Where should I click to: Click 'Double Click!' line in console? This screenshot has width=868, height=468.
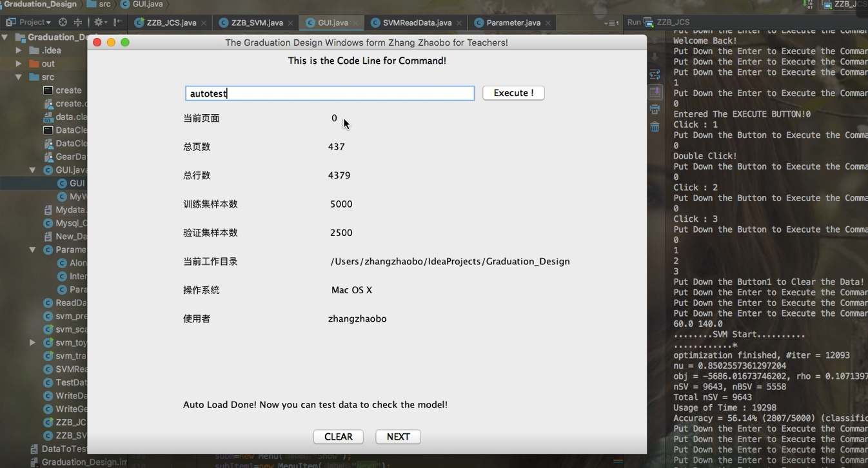click(x=705, y=156)
